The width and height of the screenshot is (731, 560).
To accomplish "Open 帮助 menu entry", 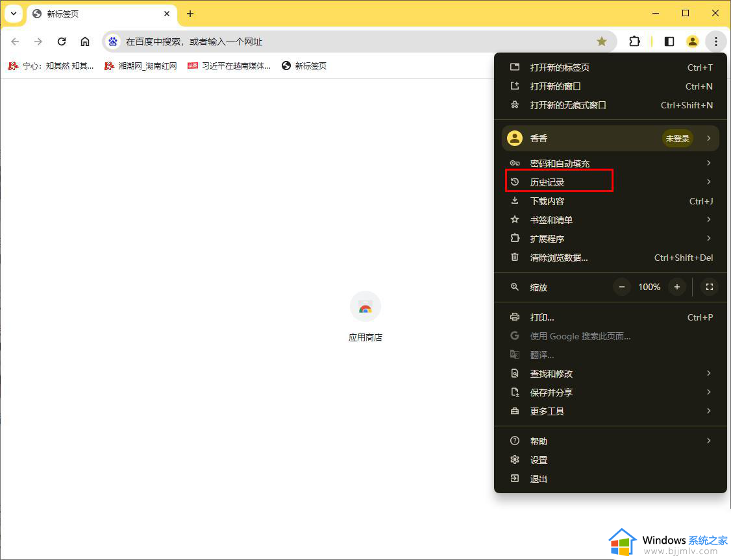I will point(610,441).
